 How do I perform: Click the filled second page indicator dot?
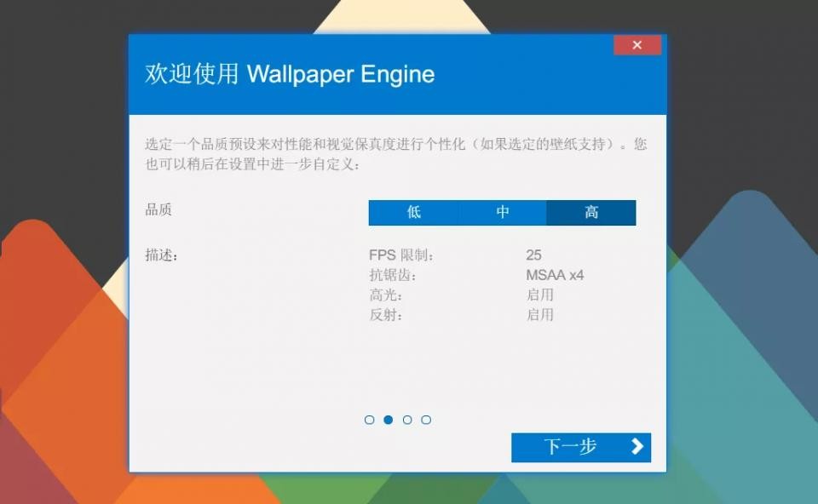[389, 420]
